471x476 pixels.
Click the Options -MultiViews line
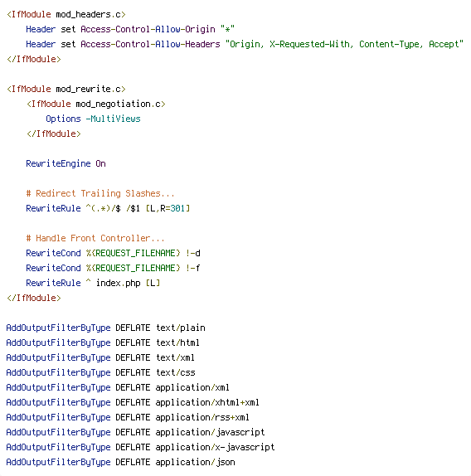coord(93,119)
